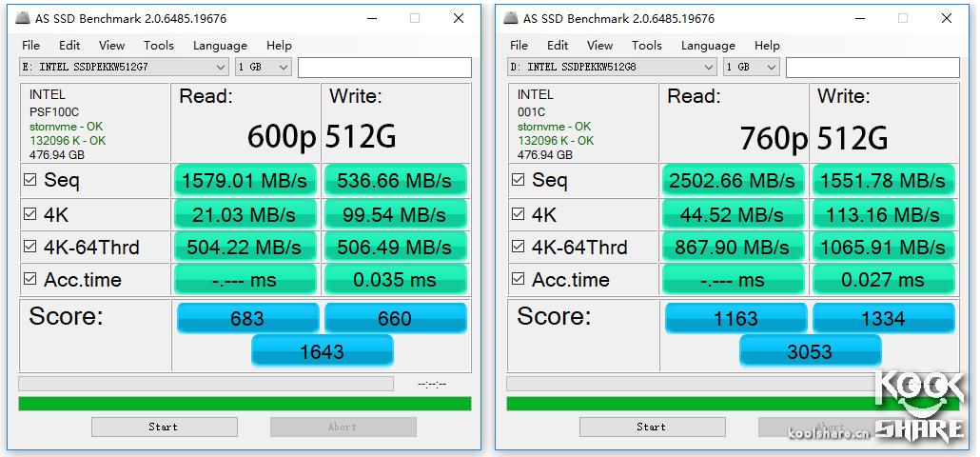Image resolution: width=980 pixels, height=457 pixels.
Task: Open View menu in the right window
Action: pyautogui.click(x=600, y=45)
